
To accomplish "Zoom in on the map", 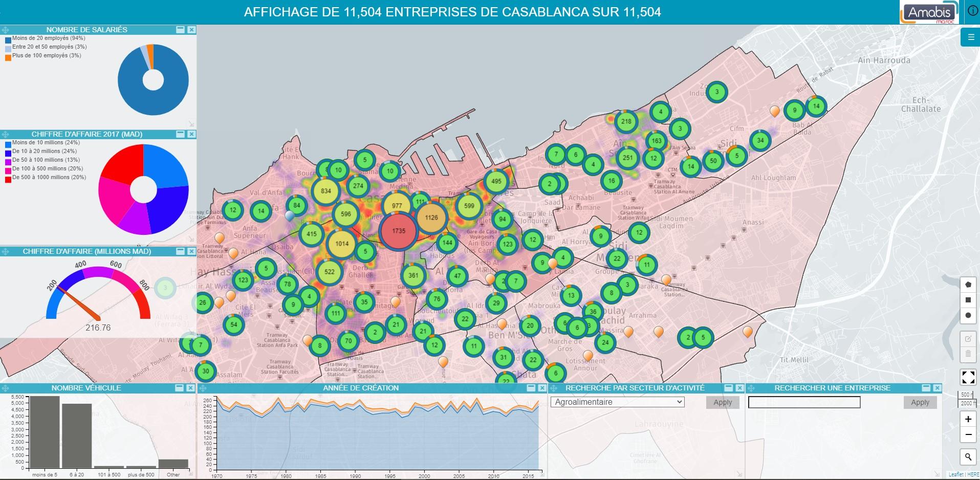I will [x=968, y=419].
